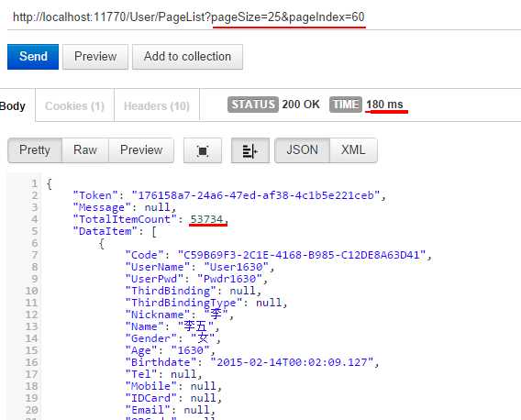
Task: Click the Age value "1630"
Action: coord(191,350)
